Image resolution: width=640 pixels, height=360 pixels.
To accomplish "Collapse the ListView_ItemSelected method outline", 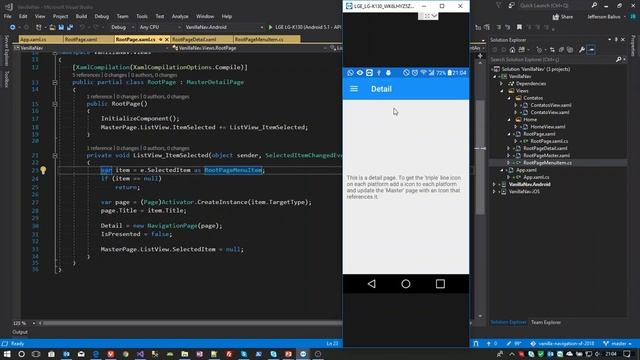I will 55,155.
